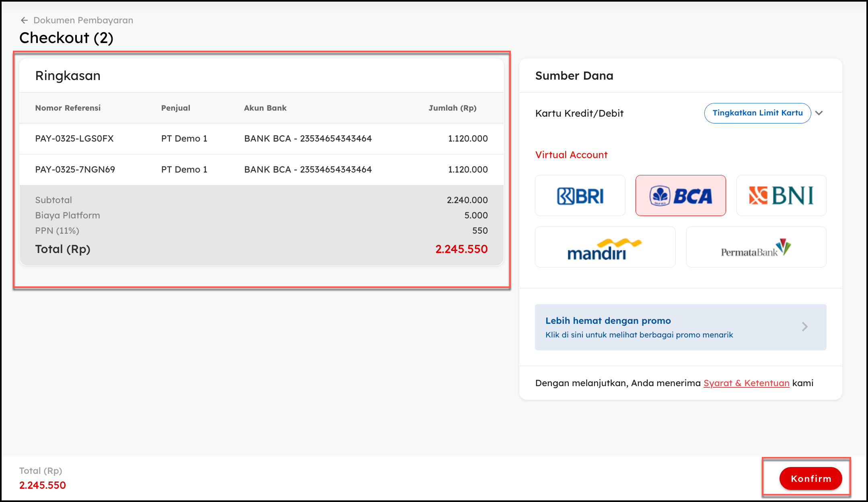
Task: Expand Kartu Kredit/Debit chevron
Action: [x=819, y=113]
